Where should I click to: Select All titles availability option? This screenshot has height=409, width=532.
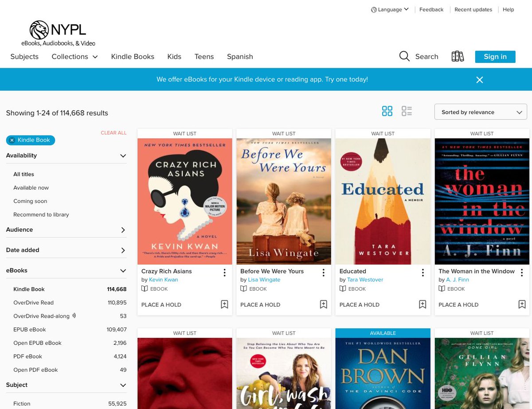(23, 175)
